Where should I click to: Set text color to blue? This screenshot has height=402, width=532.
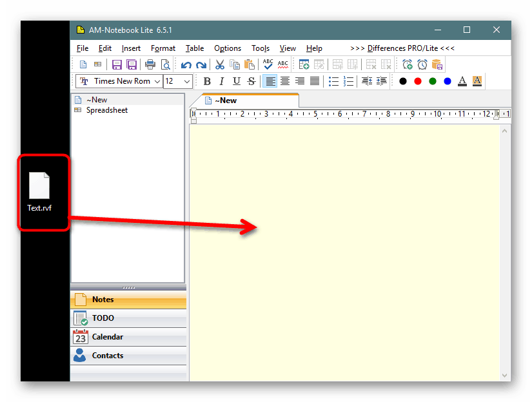[x=448, y=81]
